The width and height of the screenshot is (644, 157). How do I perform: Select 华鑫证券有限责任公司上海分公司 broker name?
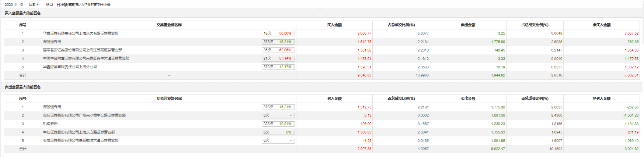click(x=70, y=67)
